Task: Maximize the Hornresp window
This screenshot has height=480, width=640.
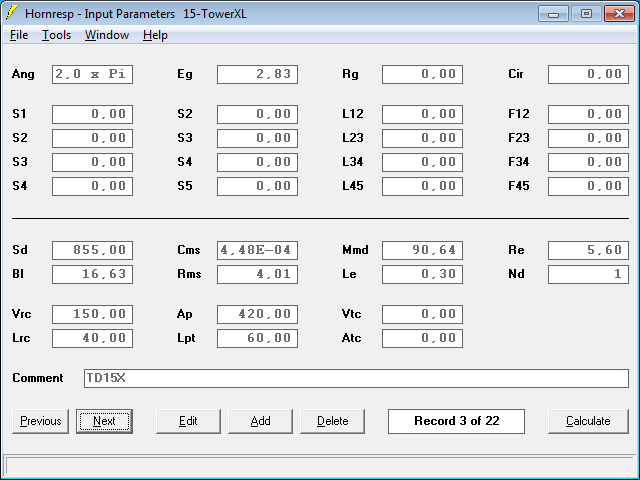Action: (x=586, y=13)
